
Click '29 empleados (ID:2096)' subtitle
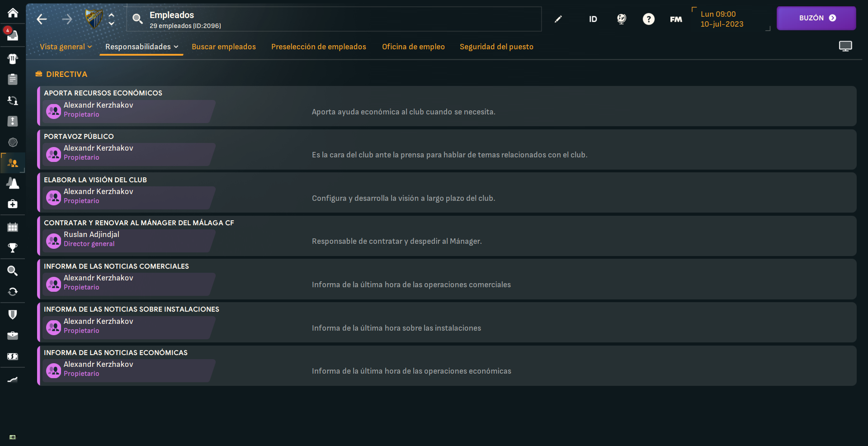click(x=185, y=26)
